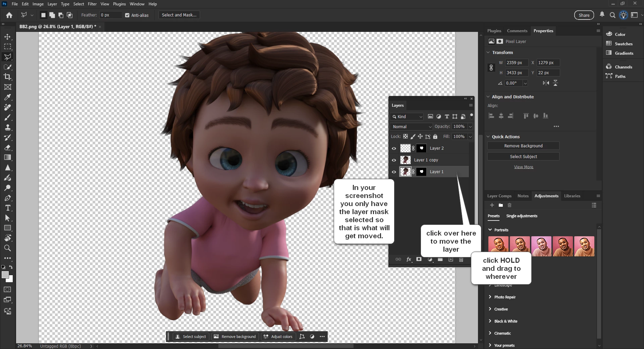The width and height of the screenshot is (644, 349).
Task: Open the Layer menu
Action: coord(52,4)
